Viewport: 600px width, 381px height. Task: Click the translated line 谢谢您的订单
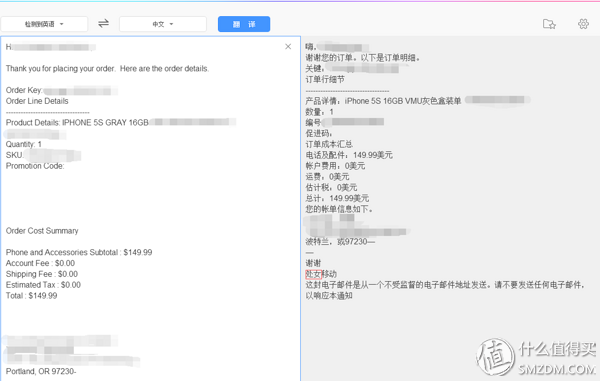[363, 58]
